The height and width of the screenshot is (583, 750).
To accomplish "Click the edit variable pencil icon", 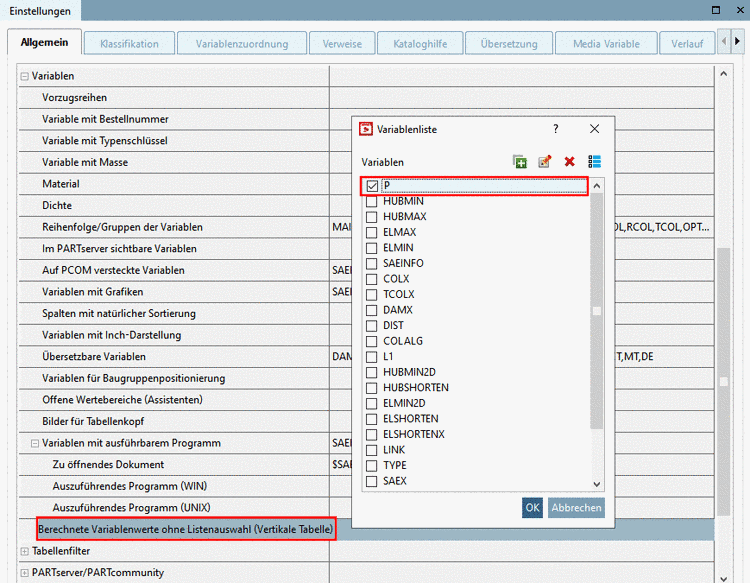I will 544,162.
